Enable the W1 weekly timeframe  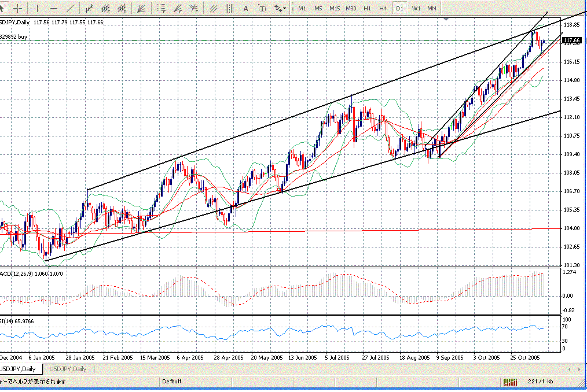click(416, 8)
